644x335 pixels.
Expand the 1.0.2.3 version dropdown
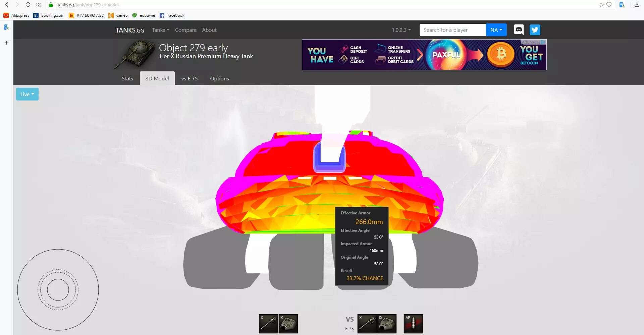401,30
